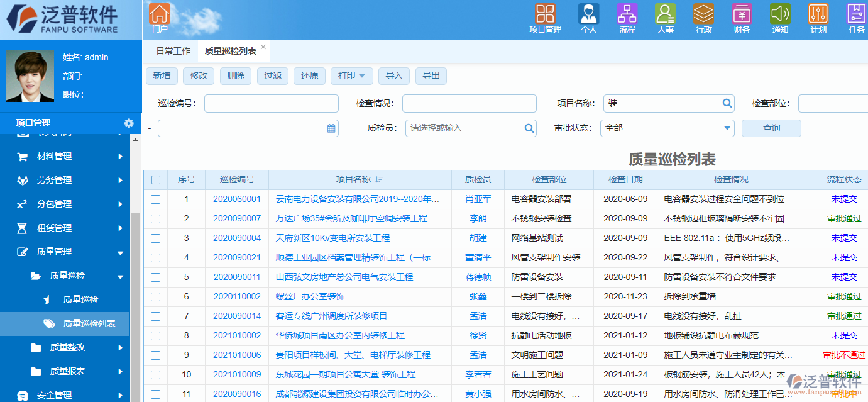This screenshot has height=402, width=868.
Task: Focus the 检查情况 input field
Action: (470, 103)
